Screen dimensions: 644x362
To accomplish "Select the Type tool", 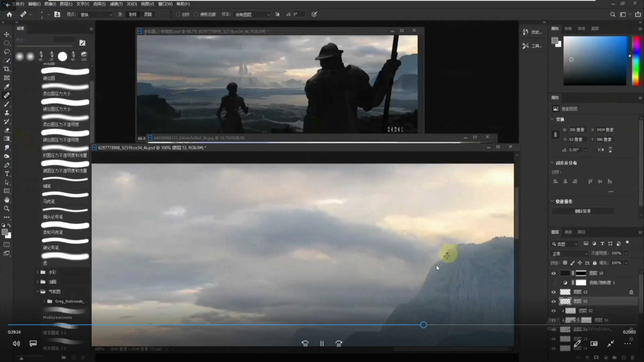I will coord(7,173).
